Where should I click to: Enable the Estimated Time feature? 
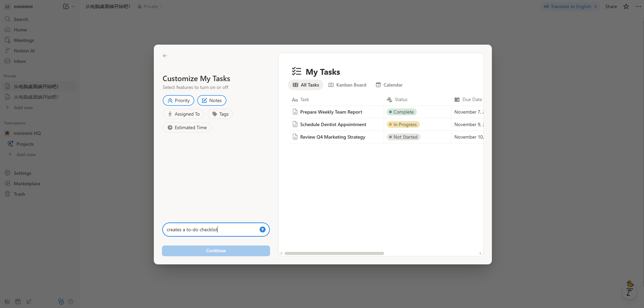click(x=187, y=127)
